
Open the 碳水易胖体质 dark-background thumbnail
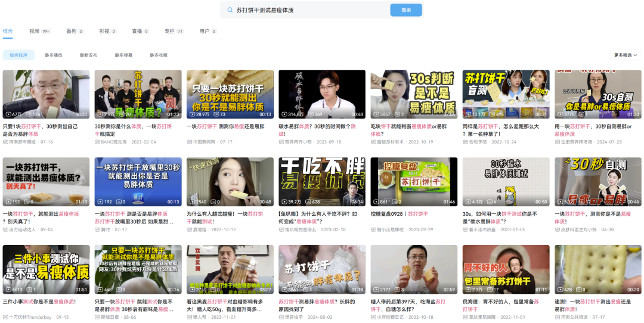coord(322,94)
